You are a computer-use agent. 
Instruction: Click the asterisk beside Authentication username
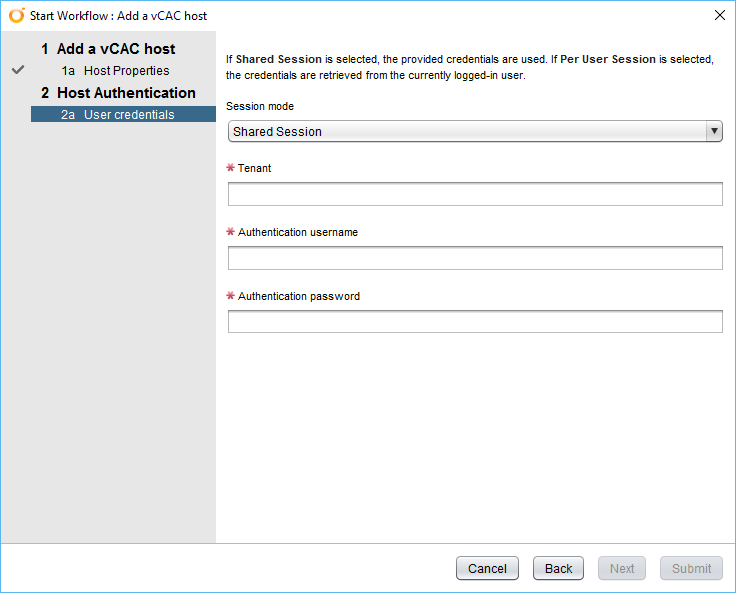click(231, 232)
